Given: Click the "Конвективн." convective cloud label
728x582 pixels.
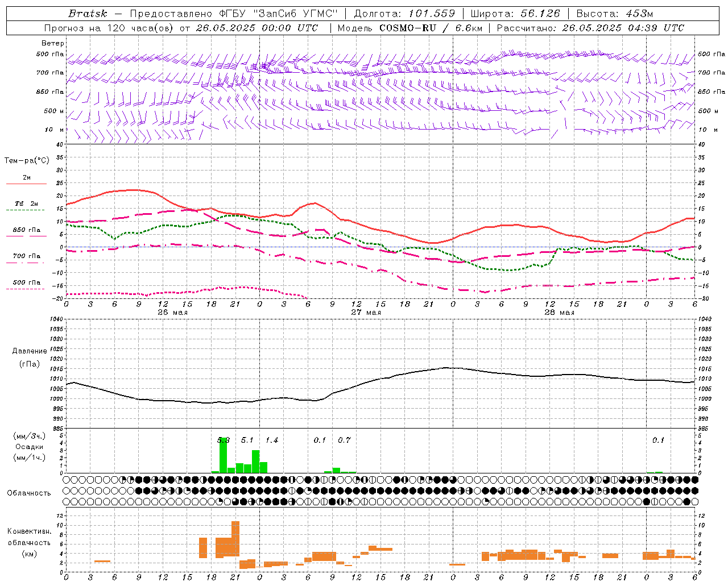Looking at the screenshot, I should [x=29, y=531].
